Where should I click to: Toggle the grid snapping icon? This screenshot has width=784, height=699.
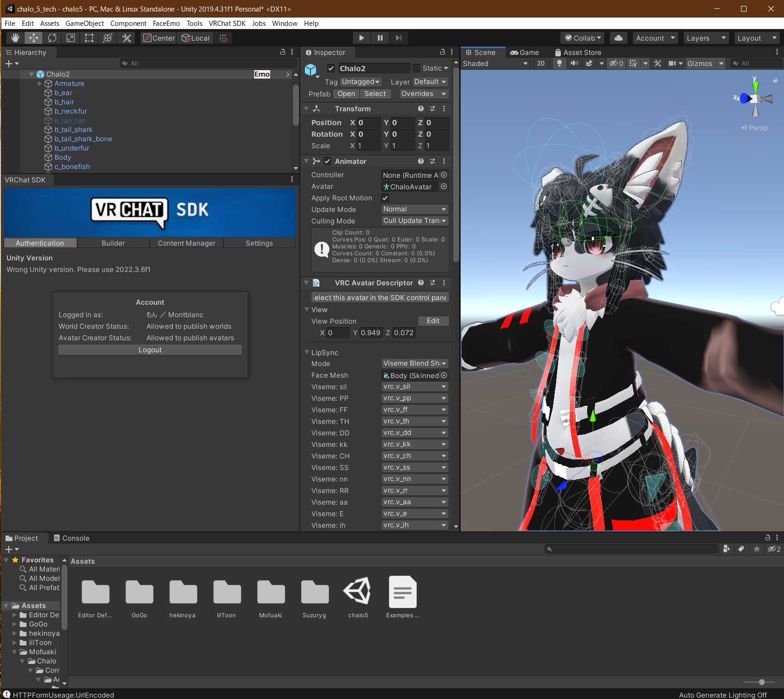point(223,38)
